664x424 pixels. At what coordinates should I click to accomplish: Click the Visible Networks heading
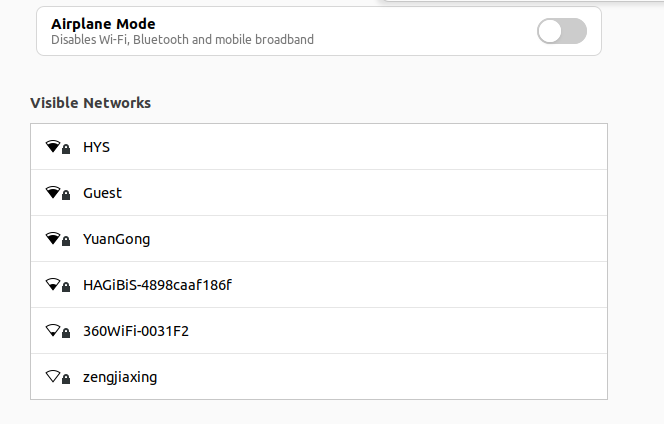click(x=91, y=103)
